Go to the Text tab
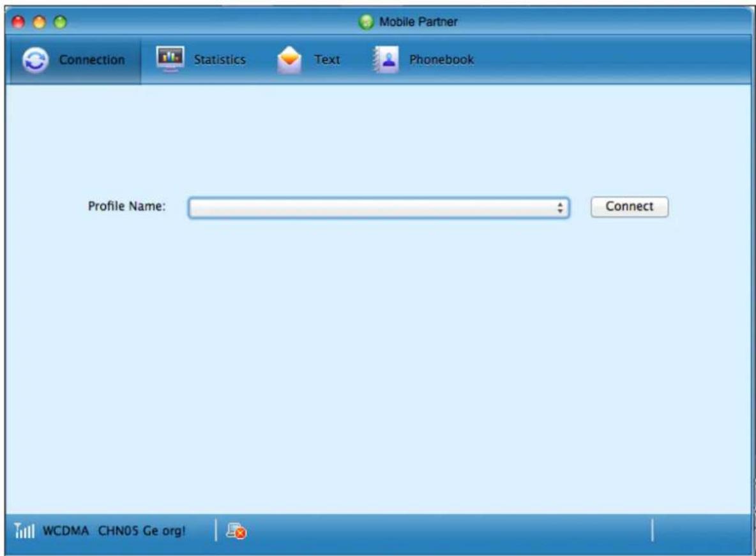 (x=308, y=60)
